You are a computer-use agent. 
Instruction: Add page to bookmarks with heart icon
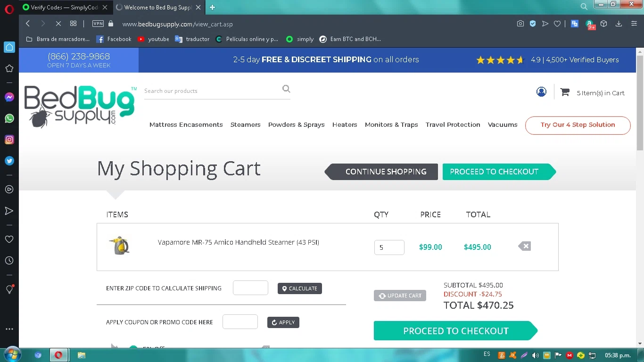557,24
